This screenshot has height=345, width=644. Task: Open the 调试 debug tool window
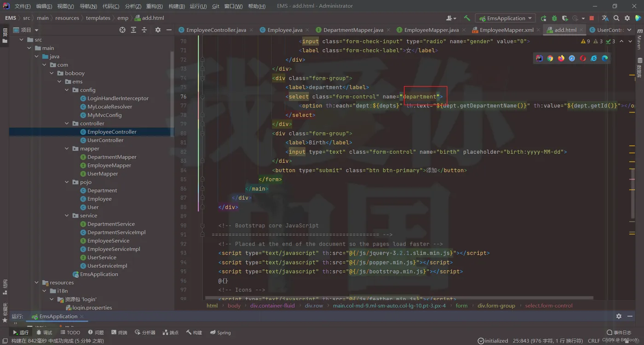[x=44, y=332]
